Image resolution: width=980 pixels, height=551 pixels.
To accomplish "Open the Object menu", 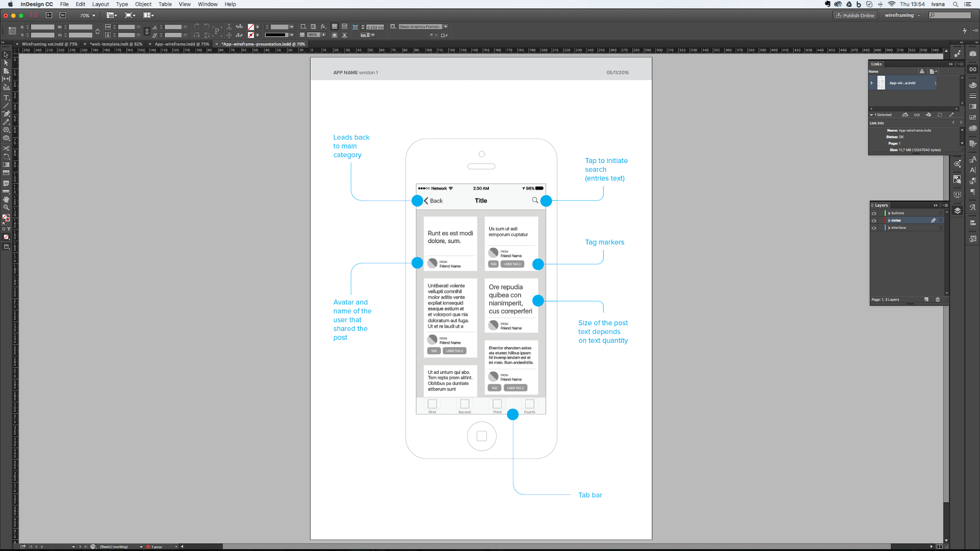I will click(x=143, y=4).
